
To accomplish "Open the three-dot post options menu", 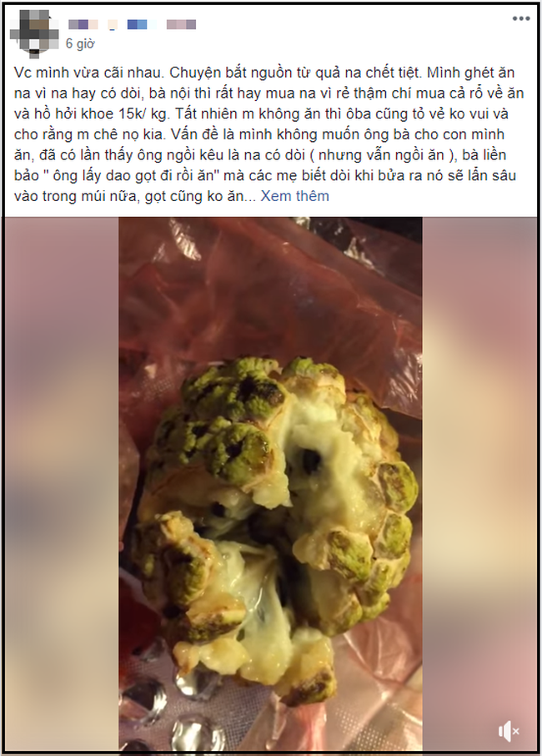I will click(521, 19).
